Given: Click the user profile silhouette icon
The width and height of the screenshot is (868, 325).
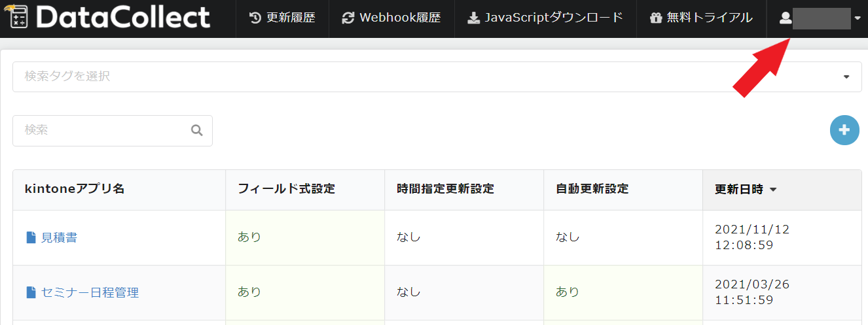Looking at the screenshot, I should tap(786, 18).
